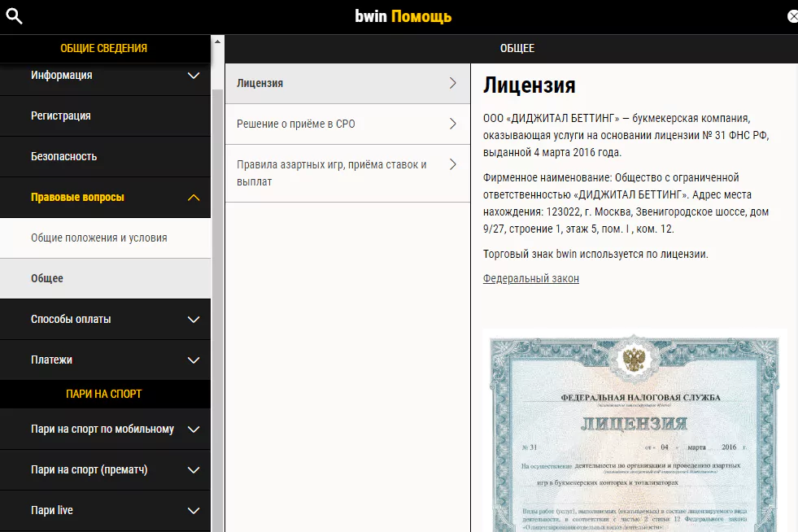Open the Регистрация menu item
The width and height of the screenshot is (798, 532).
tap(106, 116)
